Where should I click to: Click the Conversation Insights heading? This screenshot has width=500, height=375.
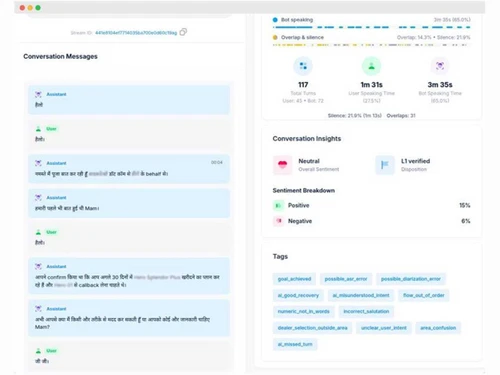click(x=307, y=139)
